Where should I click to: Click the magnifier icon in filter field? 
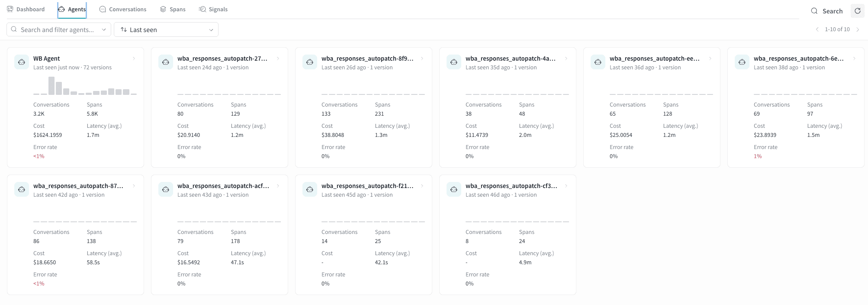[14, 29]
